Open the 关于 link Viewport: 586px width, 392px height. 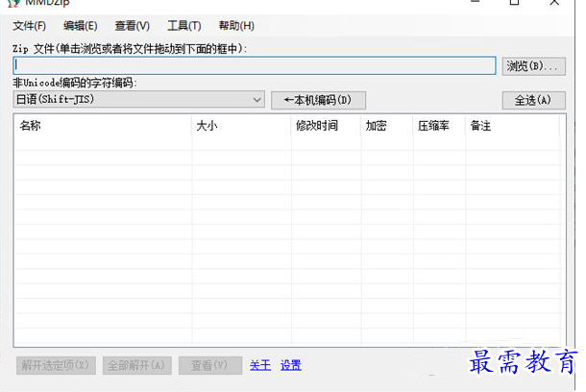pos(260,365)
